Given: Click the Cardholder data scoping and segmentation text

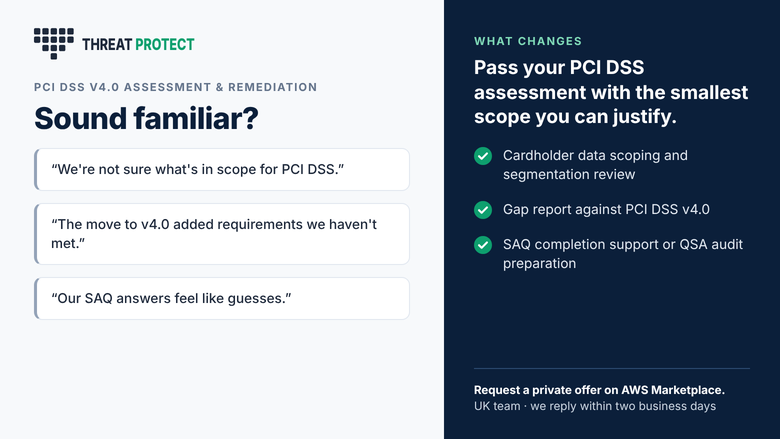Looking at the screenshot, I should [595, 165].
